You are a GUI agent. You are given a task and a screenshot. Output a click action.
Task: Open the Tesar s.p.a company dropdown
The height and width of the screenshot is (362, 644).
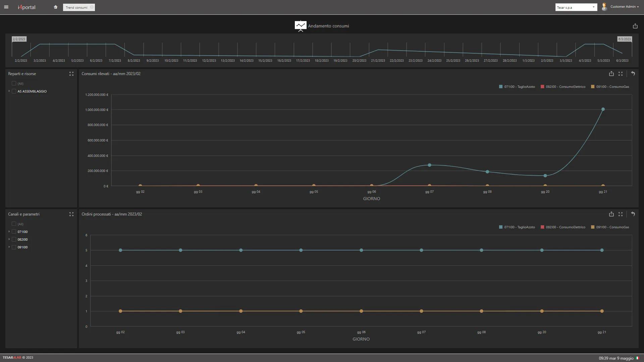coord(576,7)
